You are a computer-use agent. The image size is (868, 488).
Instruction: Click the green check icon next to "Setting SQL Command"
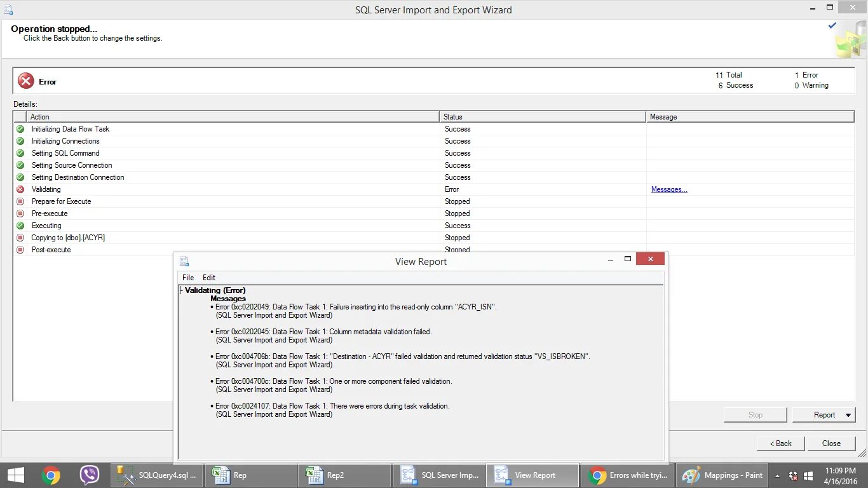21,153
